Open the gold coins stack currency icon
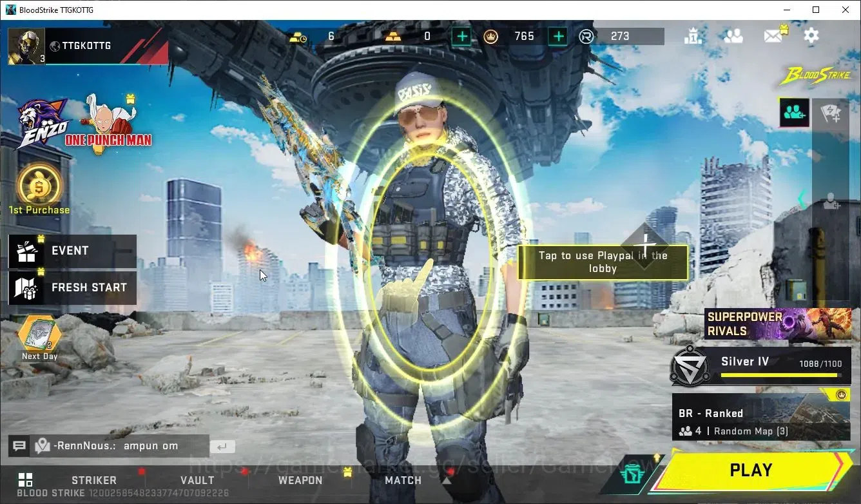The width and height of the screenshot is (861, 504). (298, 37)
